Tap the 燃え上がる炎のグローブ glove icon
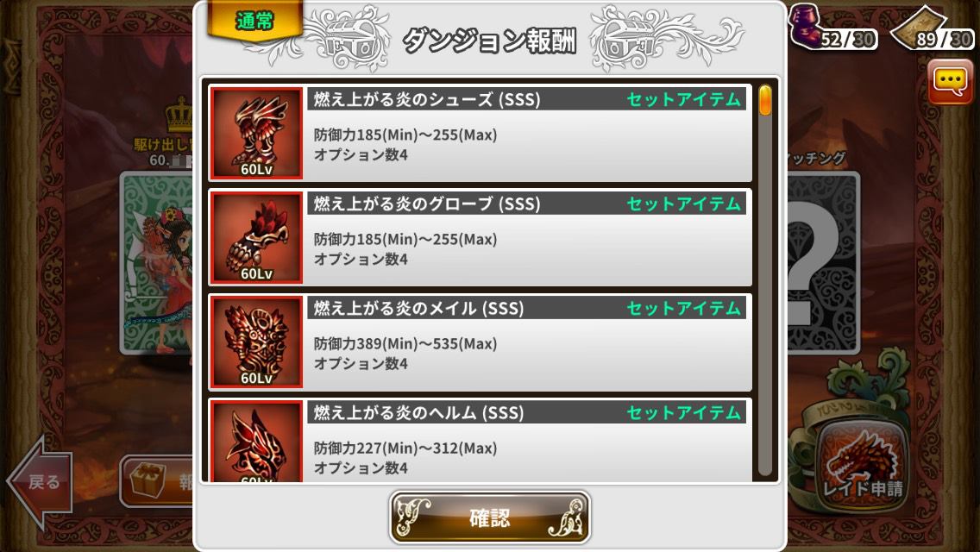 pos(256,237)
